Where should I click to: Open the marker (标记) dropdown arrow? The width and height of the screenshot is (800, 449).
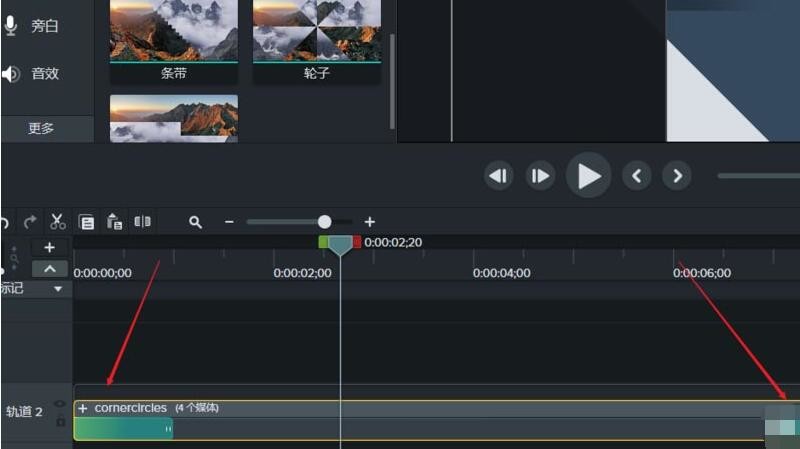[x=57, y=289]
